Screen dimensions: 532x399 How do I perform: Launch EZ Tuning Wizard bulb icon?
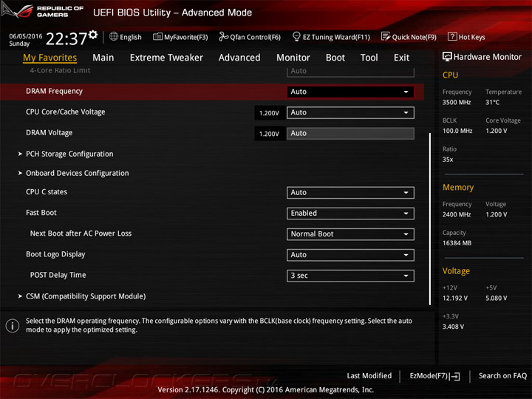(296, 36)
